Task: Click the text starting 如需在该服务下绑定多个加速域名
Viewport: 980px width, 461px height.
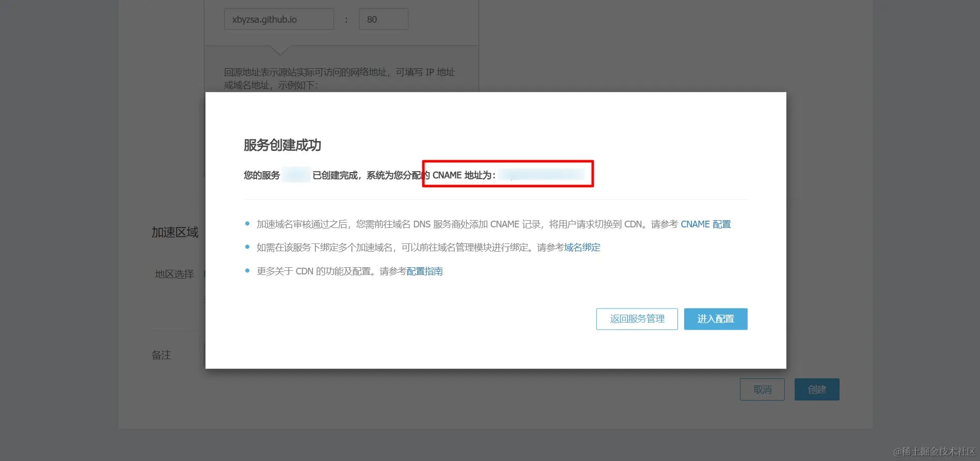Action: [410, 248]
